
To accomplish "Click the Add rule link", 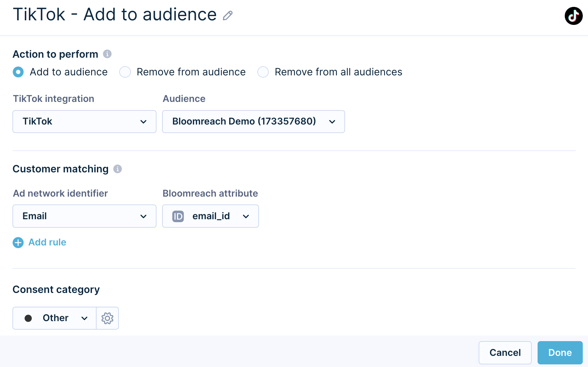I will click(x=47, y=242).
